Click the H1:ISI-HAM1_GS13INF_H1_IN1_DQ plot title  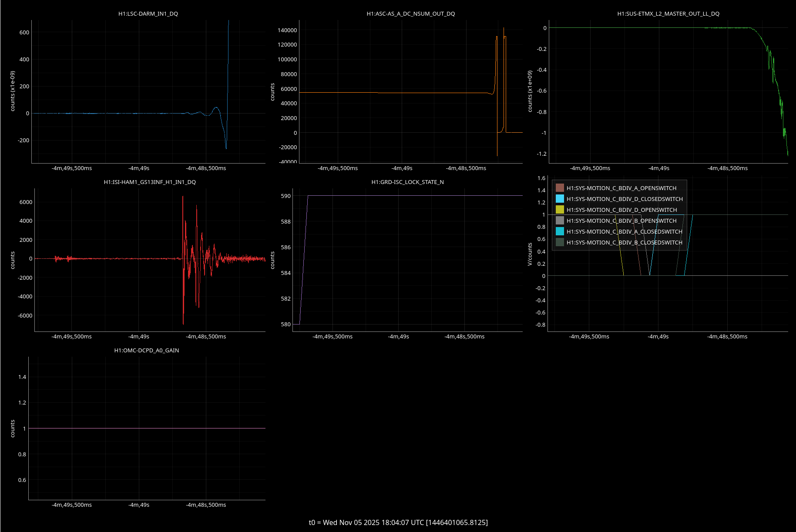(150, 182)
